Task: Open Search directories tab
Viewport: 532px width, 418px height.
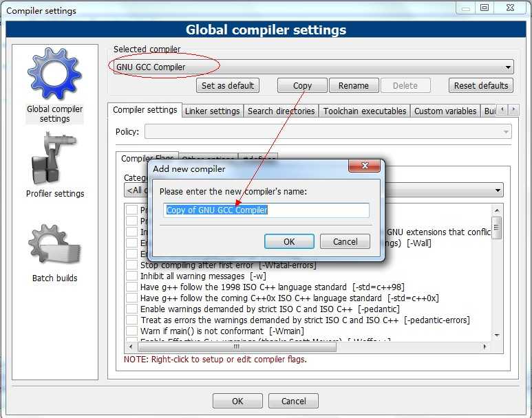Action: pos(281,111)
